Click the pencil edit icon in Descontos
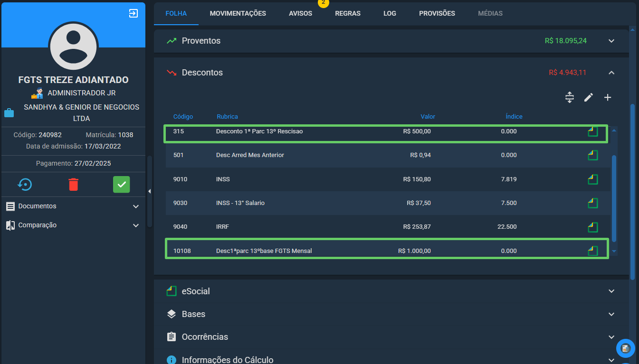Viewport: 639px width, 364px height. (589, 97)
